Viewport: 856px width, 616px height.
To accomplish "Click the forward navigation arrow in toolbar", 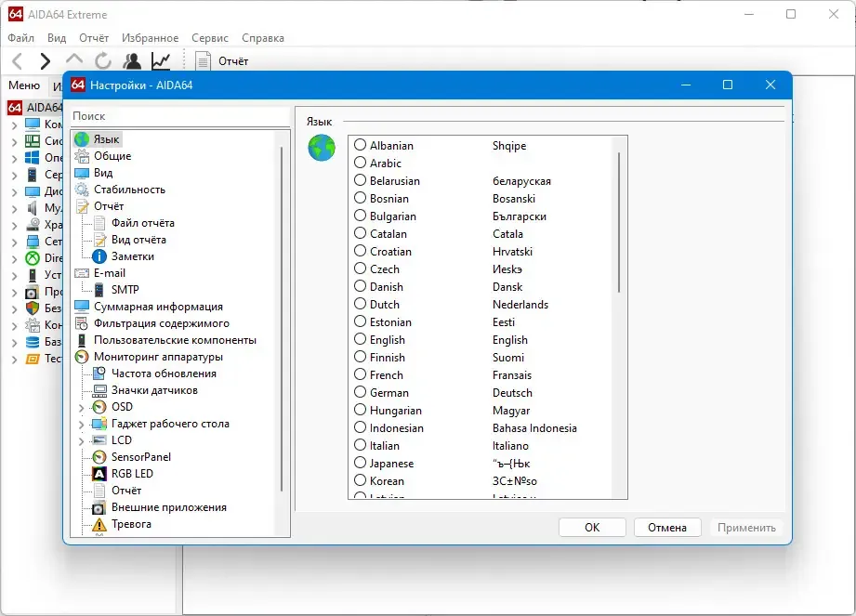I will pos(46,61).
